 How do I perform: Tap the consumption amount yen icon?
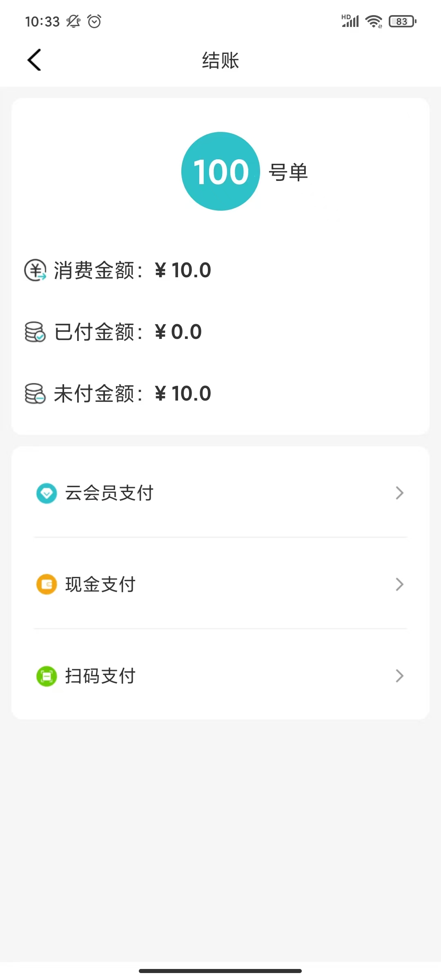[35, 270]
